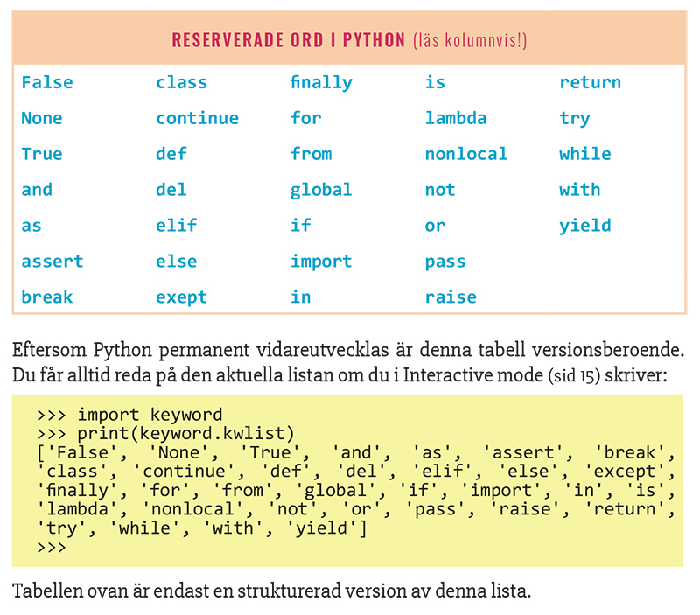Click the '>>> import keyword' code line
This screenshot has height=615, width=700.
tap(129, 415)
